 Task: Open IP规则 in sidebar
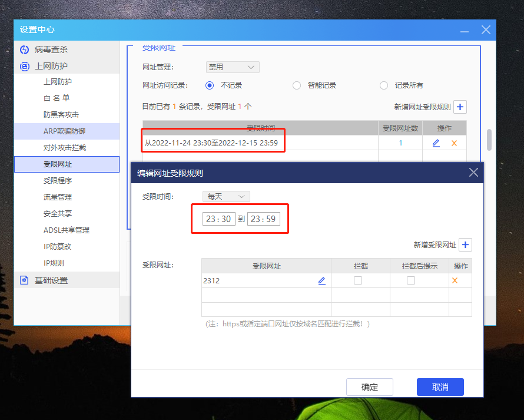[x=67, y=263]
